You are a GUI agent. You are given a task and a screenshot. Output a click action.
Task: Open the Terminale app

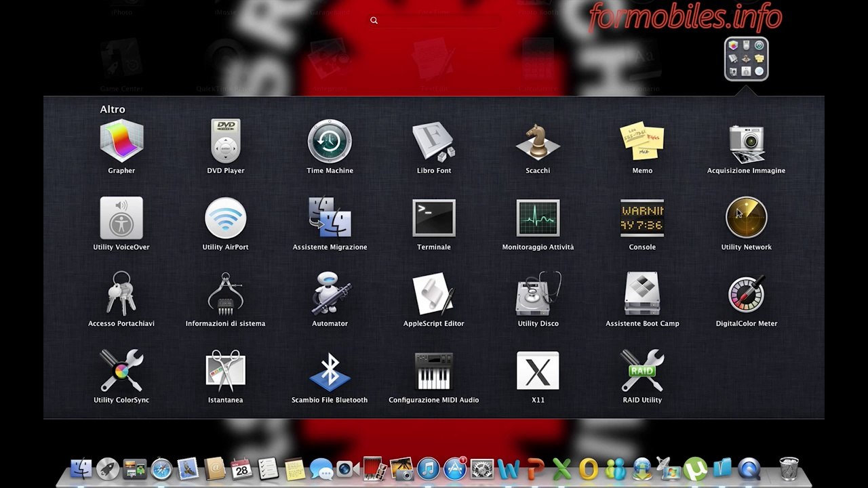pyautogui.click(x=434, y=218)
